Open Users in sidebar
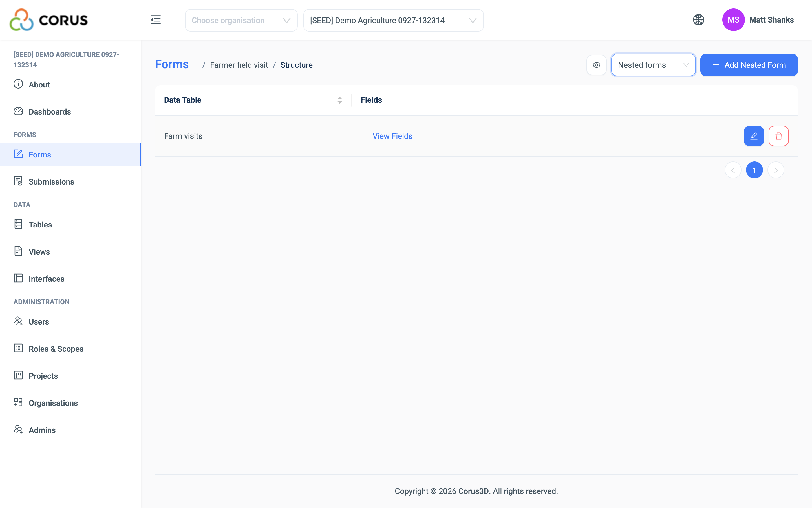This screenshot has height=508, width=812. (x=70, y=322)
